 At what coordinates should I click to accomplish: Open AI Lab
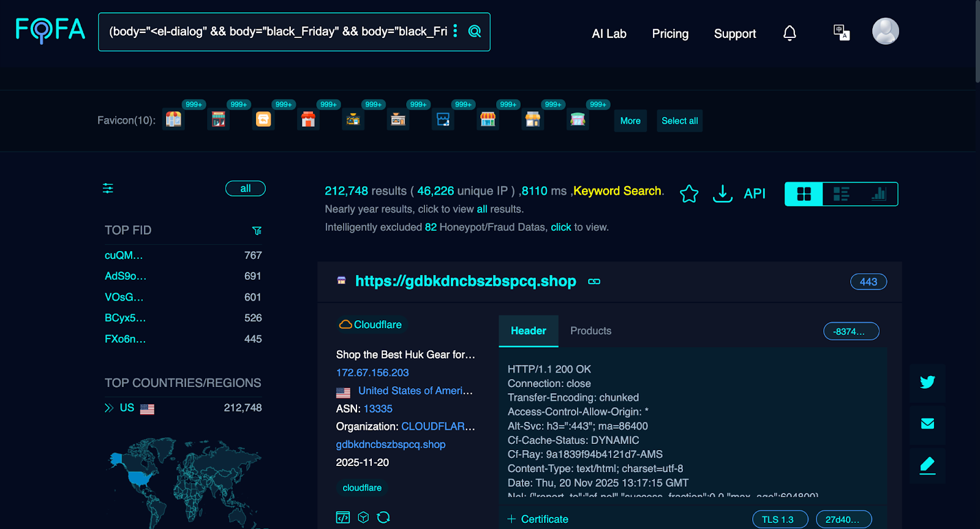(x=609, y=34)
